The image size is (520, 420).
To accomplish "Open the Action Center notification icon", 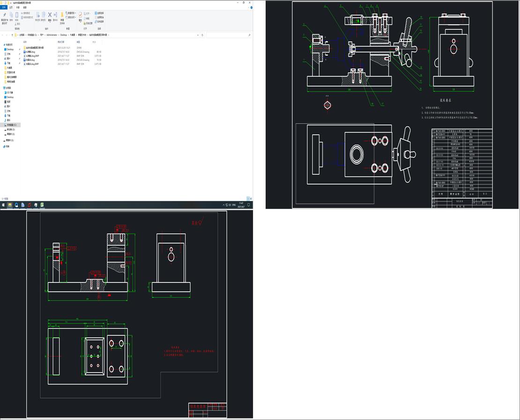I will pos(249,205).
